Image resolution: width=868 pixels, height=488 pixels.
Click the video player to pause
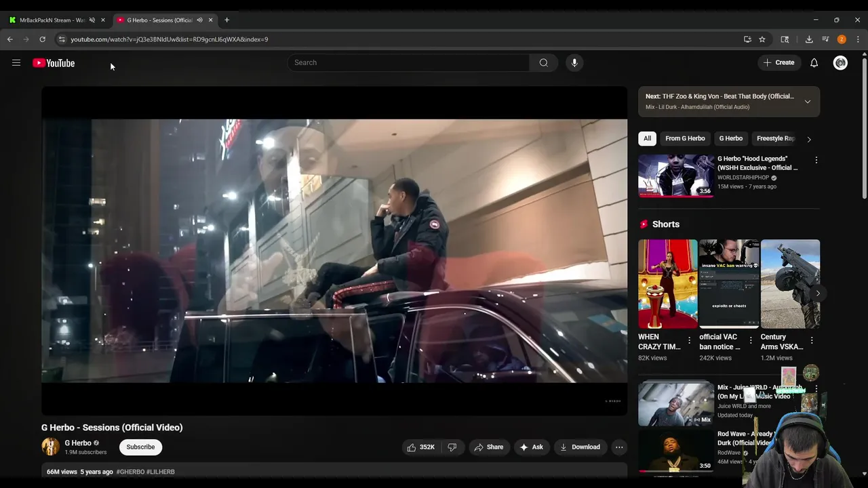(334, 251)
